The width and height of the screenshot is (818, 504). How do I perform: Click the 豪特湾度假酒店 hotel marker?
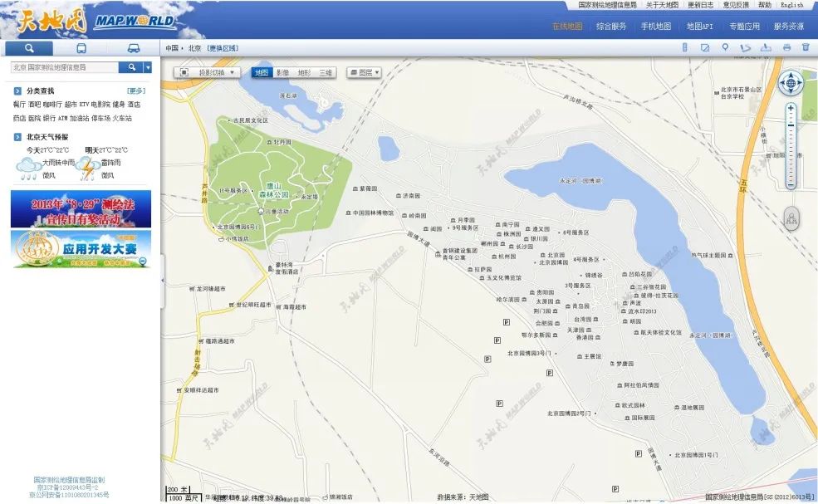pos(270,269)
